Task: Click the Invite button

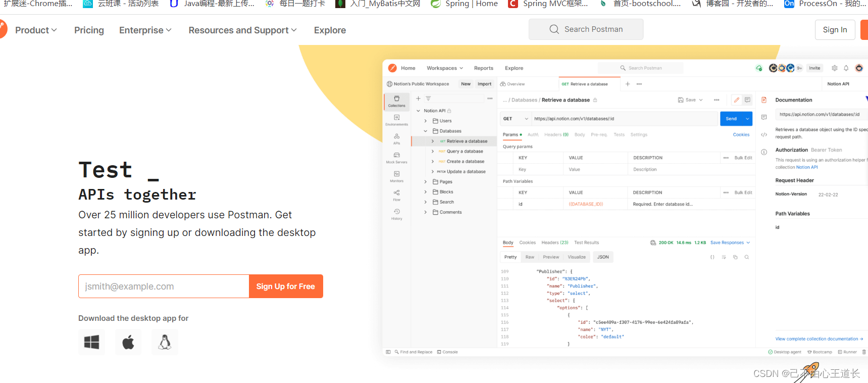Action: pyautogui.click(x=814, y=68)
